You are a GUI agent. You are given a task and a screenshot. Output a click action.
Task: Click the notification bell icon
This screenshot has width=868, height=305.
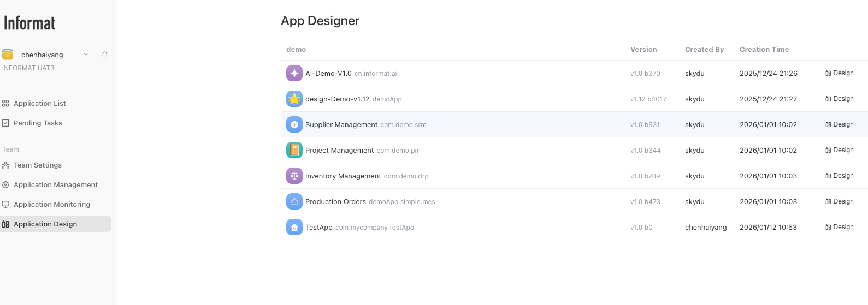104,55
